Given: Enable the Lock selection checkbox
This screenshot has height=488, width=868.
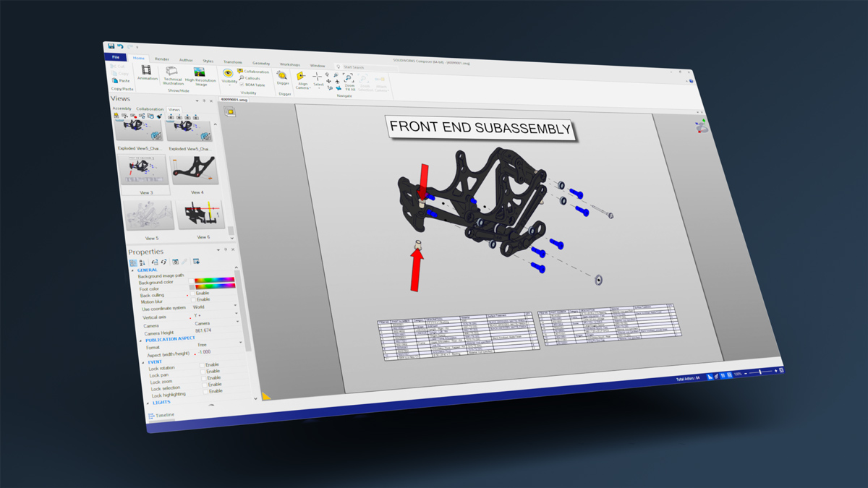Looking at the screenshot, I should [205, 384].
